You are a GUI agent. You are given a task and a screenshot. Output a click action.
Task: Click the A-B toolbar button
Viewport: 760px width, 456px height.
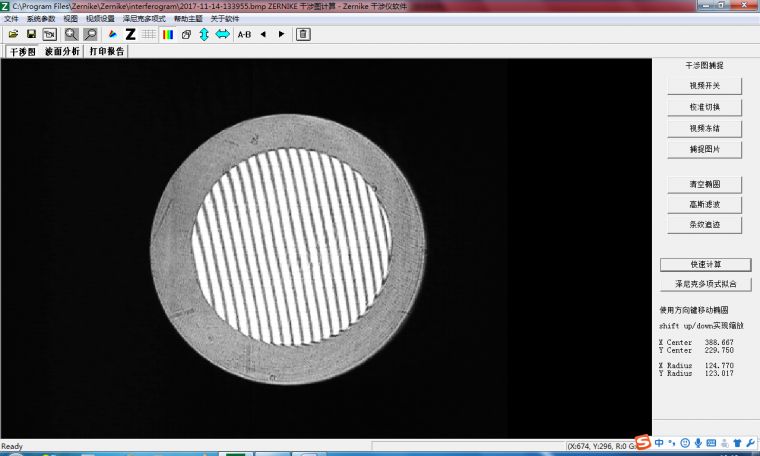(x=244, y=34)
